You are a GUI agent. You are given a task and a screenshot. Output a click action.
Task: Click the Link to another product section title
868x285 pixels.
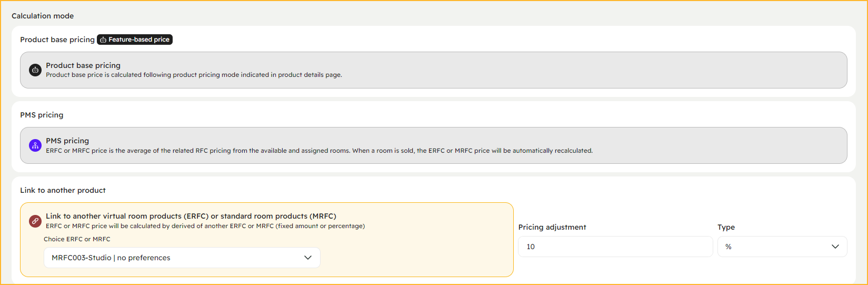(x=63, y=190)
